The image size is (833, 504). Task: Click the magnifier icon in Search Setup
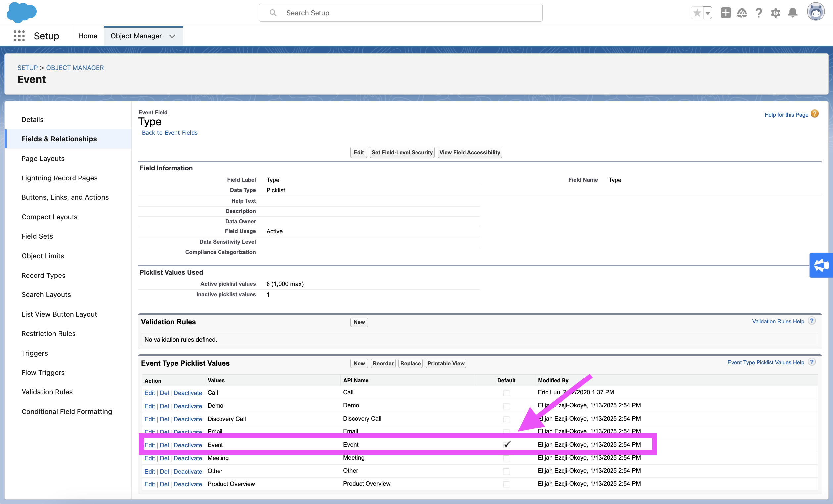(273, 13)
